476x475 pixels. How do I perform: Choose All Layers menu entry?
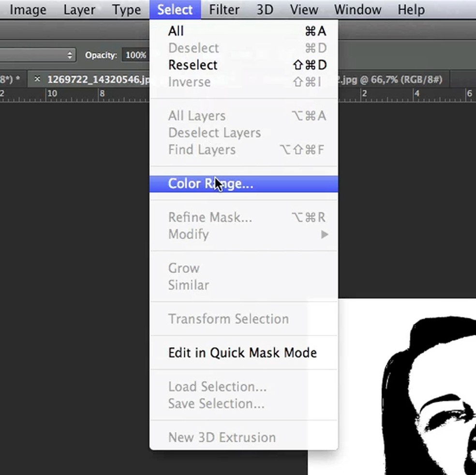tap(244, 116)
